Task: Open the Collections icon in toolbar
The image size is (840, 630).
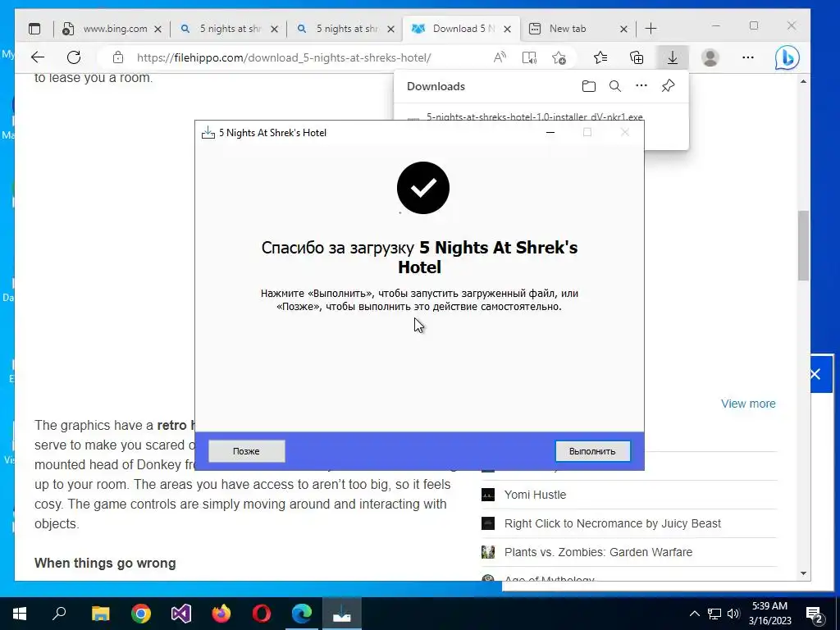Action: 637,57
